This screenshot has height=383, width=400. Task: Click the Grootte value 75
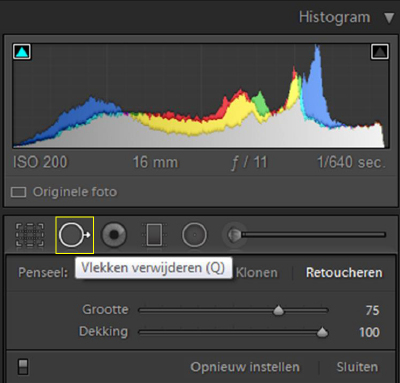click(x=372, y=311)
